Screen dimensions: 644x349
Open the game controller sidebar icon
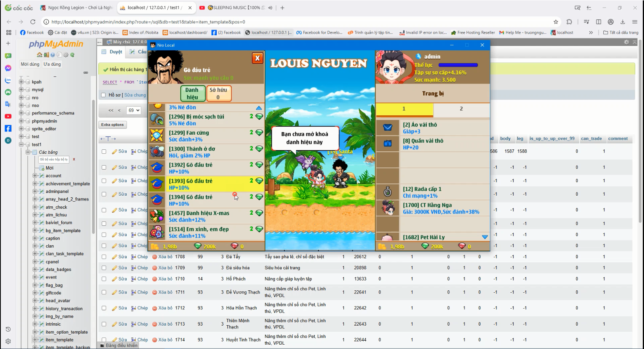pyautogui.click(x=8, y=92)
